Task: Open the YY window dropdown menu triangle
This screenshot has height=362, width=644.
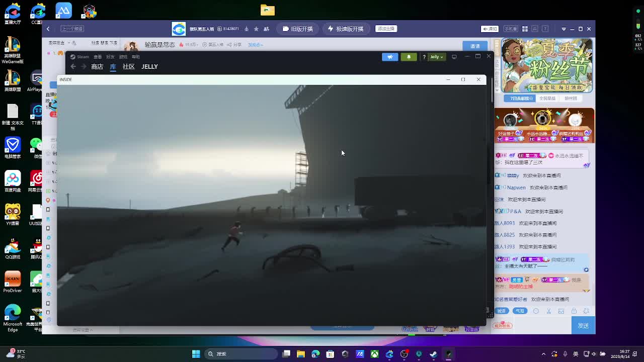Action: [563, 29]
